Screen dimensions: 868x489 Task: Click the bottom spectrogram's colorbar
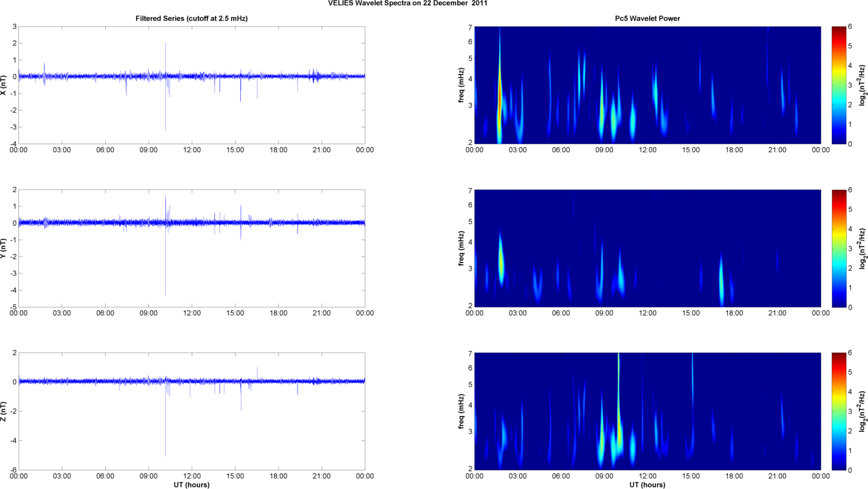click(x=839, y=411)
